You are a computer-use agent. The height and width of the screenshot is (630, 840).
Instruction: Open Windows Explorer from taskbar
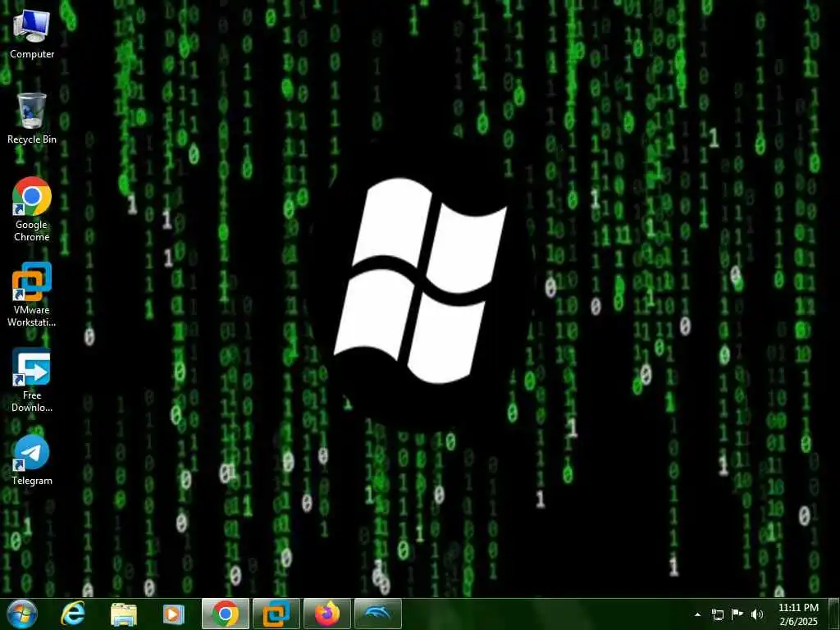click(124, 614)
